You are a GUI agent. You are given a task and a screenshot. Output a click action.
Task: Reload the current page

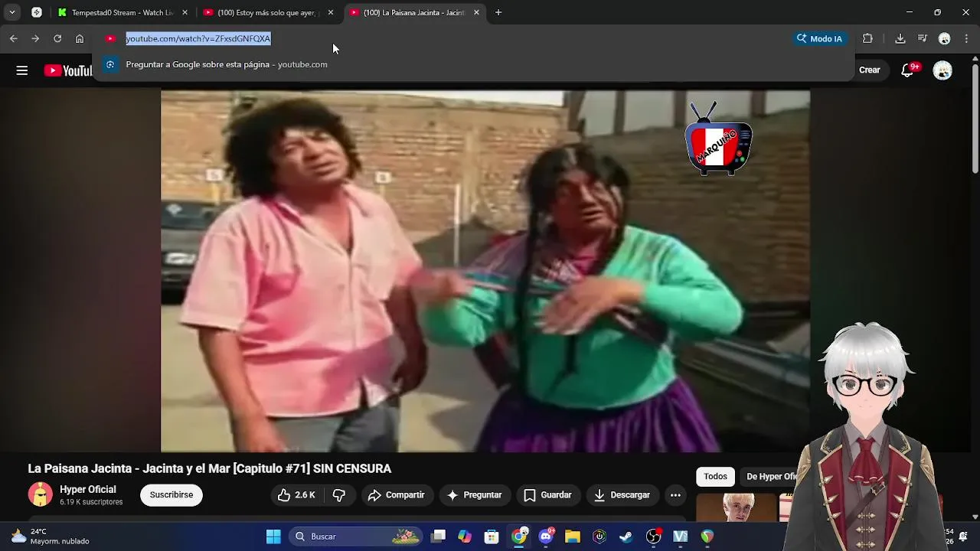[57, 38]
